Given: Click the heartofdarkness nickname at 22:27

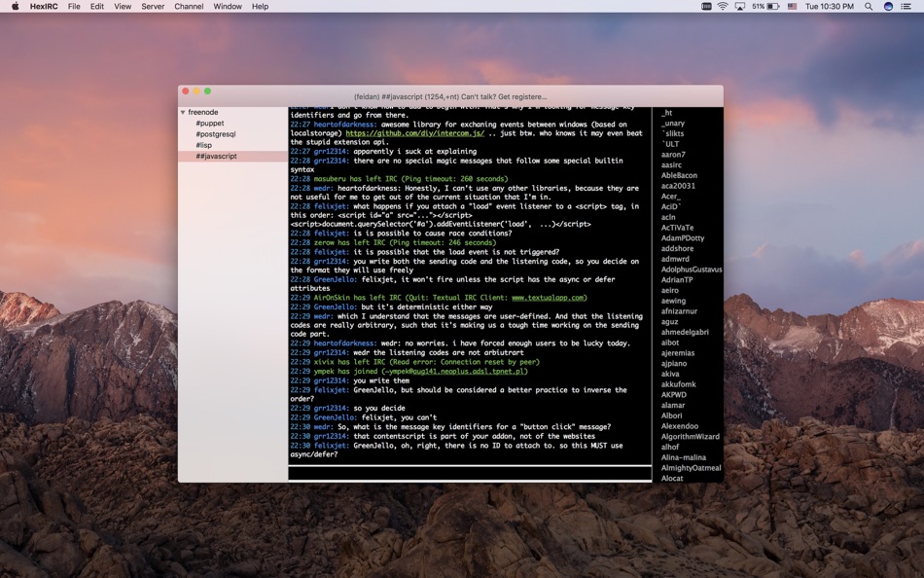Looking at the screenshot, I should 344,125.
